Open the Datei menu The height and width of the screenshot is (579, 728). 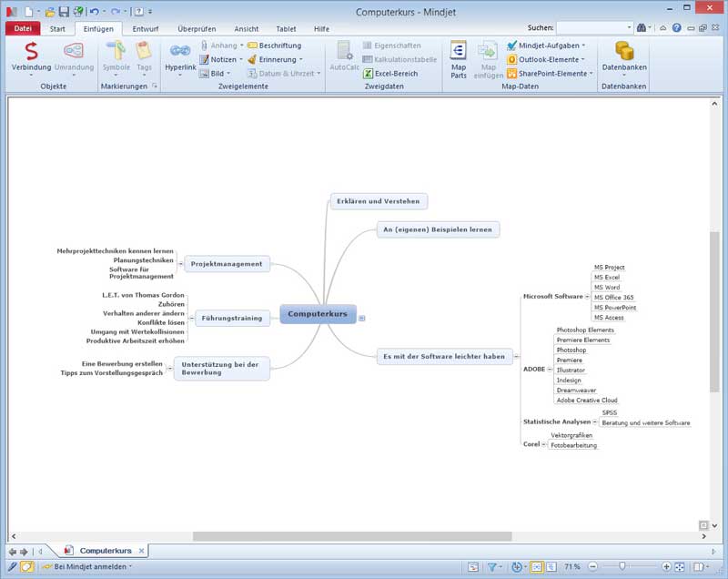coord(22,28)
